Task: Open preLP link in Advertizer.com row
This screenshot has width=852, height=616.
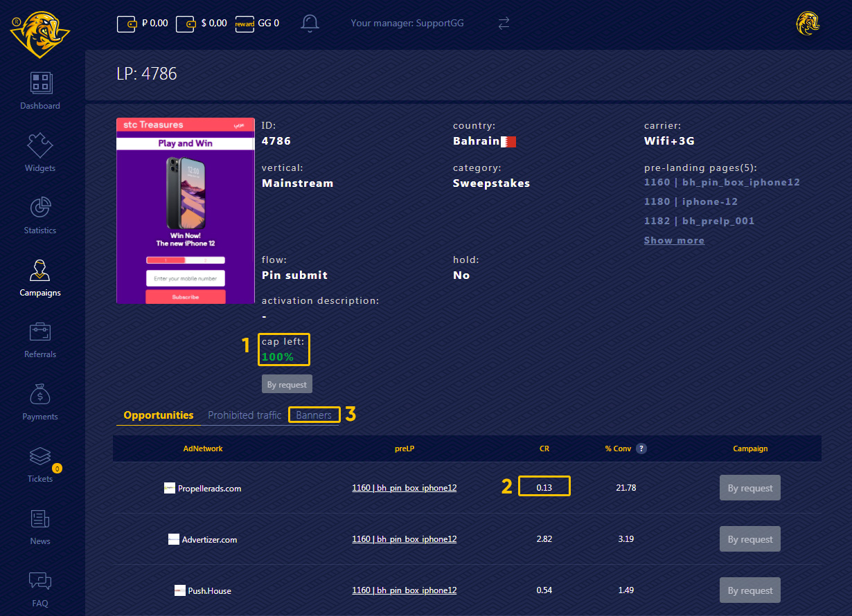Action: pos(405,539)
